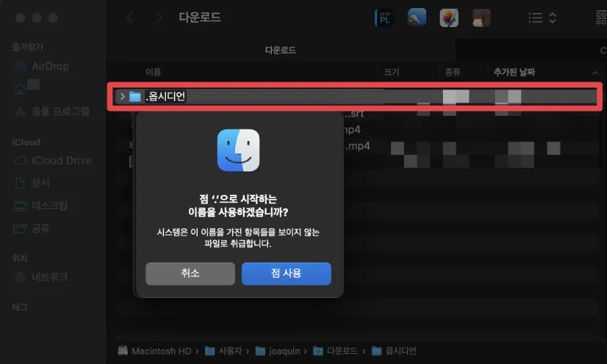The width and height of the screenshot is (607, 364).
Task: Go back with the toolbar back arrow
Action: click(x=130, y=18)
